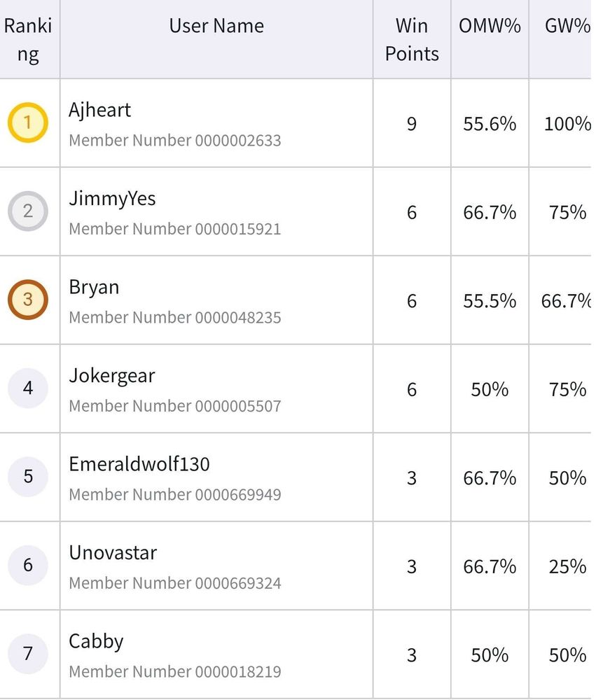Click the rank 7 circle badge
Viewport: 596px width, 700px height.
click(x=28, y=654)
